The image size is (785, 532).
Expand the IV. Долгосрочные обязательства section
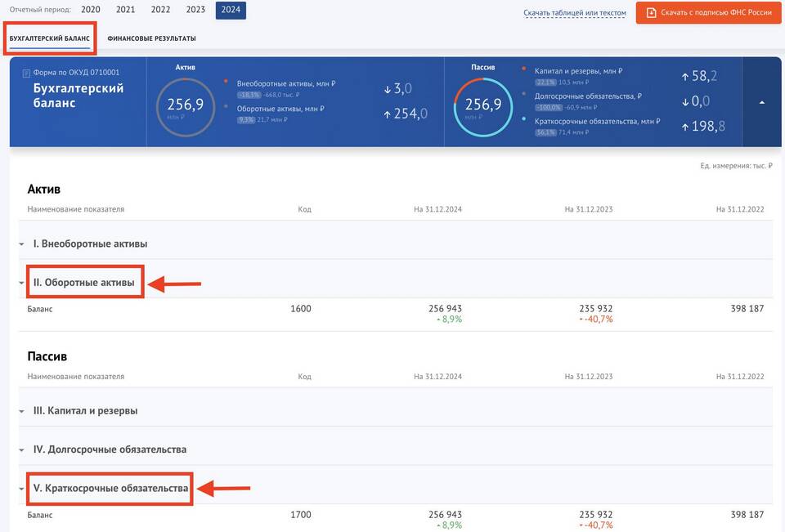(110, 449)
